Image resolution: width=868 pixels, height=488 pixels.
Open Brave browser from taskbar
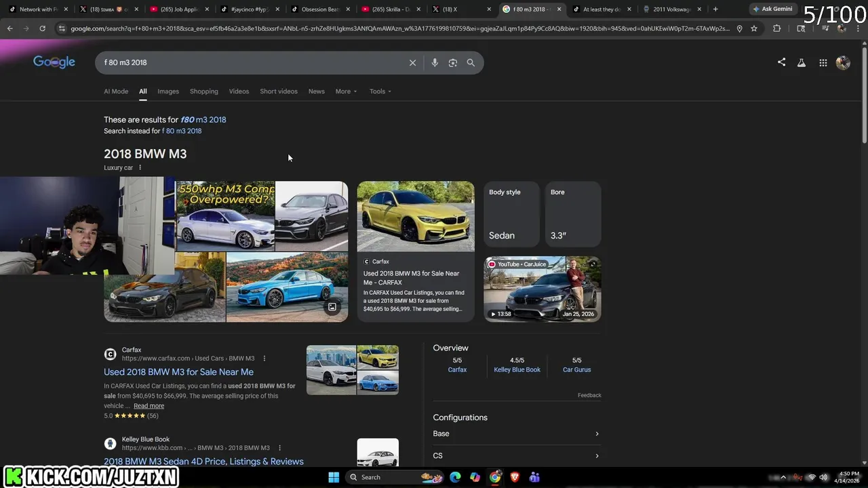click(x=515, y=477)
